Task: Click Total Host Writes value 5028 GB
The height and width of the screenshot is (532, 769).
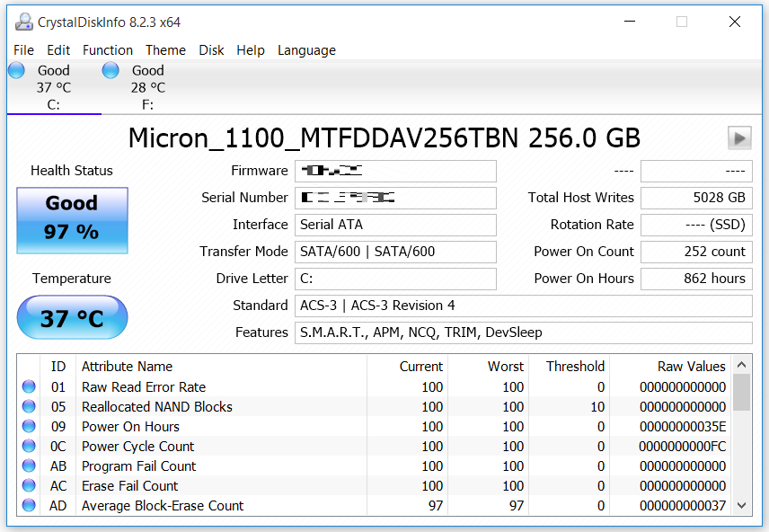Action: (x=696, y=198)
